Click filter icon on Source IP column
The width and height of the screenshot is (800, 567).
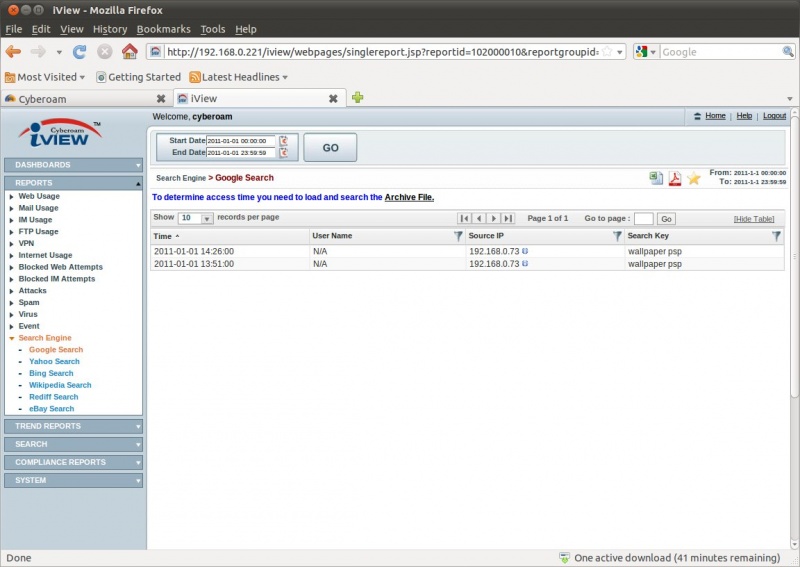tap(617, 236)
